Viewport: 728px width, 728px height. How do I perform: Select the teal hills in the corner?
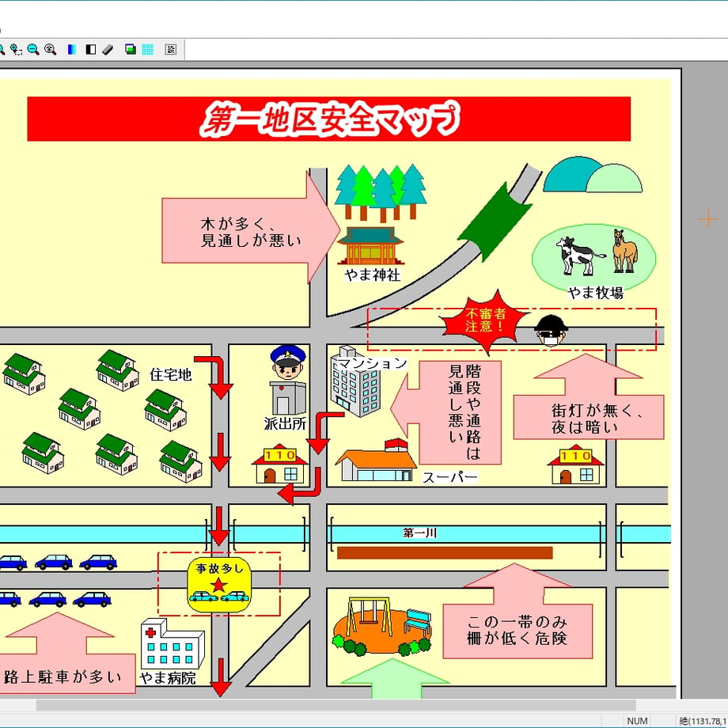(x=593, y=175)
